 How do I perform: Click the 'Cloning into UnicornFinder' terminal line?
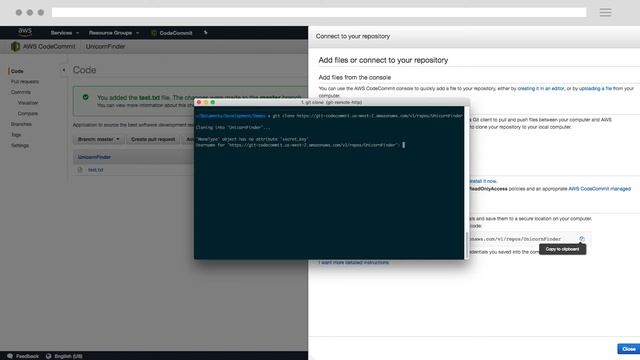[x=233, y=127]
